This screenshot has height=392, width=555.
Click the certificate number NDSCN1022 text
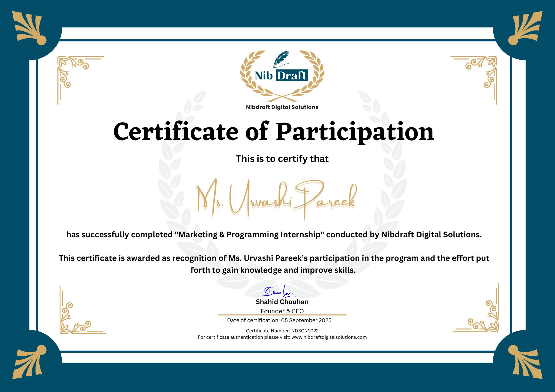point(282,330)
